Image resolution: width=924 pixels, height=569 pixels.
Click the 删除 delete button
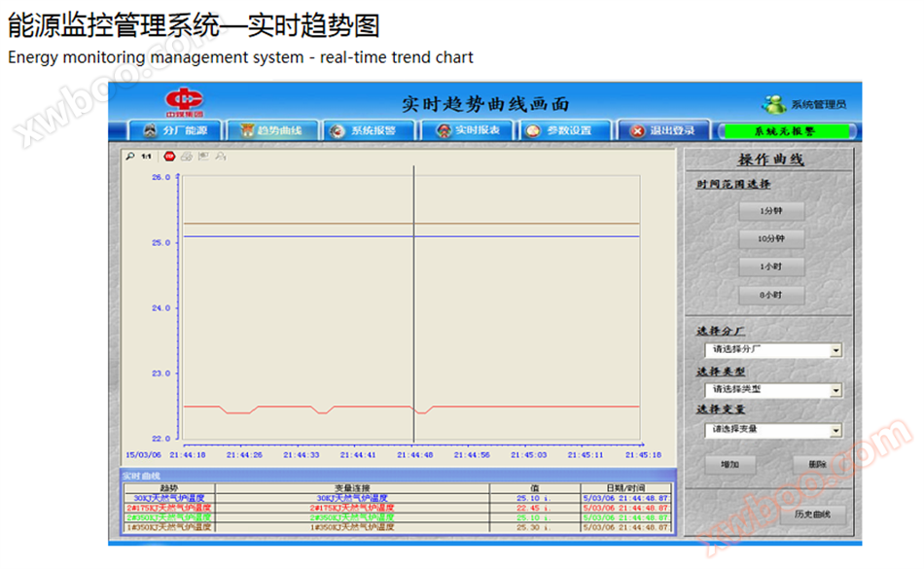(817, 464)
